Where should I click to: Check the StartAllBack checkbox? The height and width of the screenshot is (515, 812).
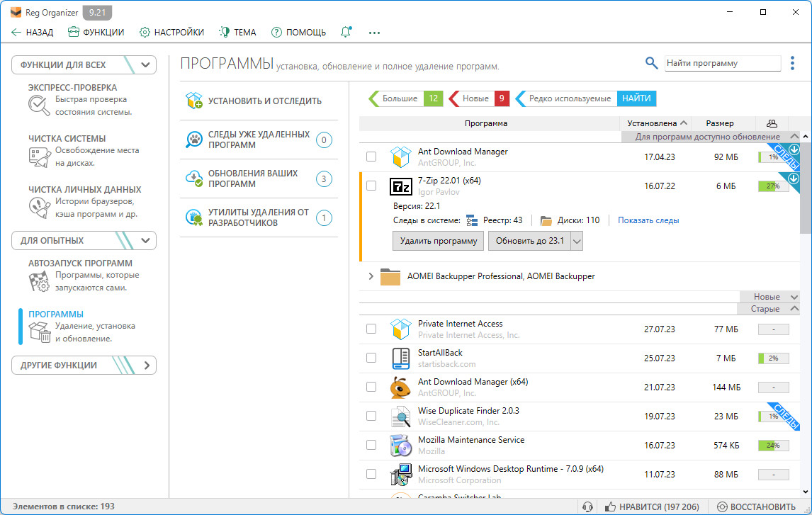click(371, 358)
